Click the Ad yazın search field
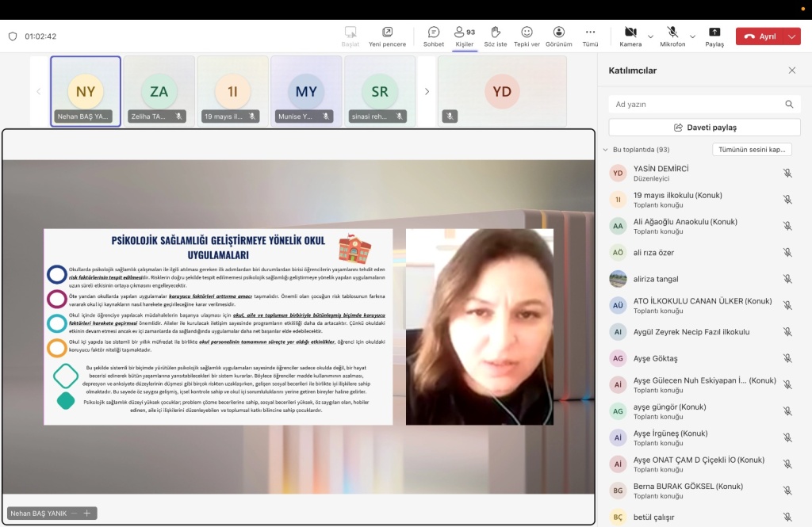This screenshot has width=812, height=527. point(696,104)
